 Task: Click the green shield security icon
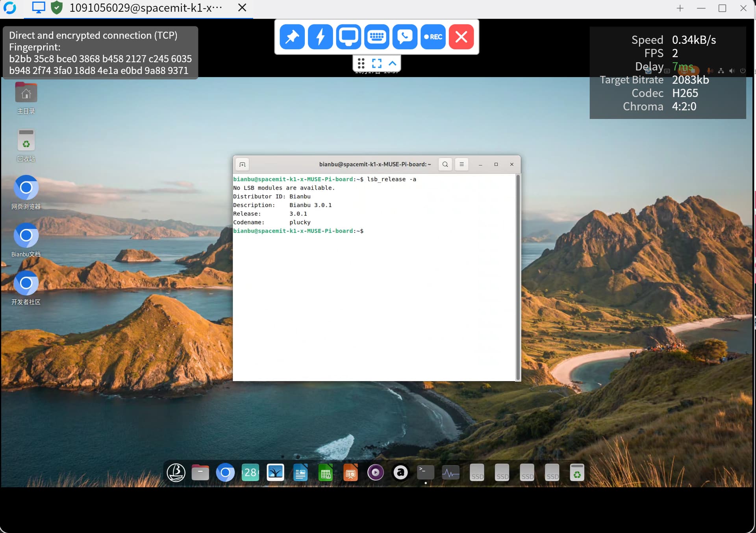coord(57,7)
